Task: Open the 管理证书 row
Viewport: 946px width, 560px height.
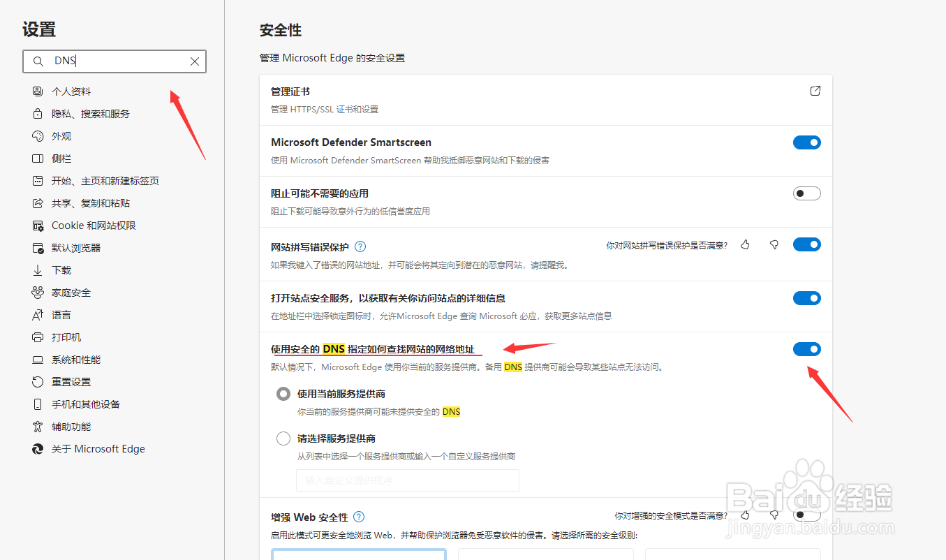Action: [x=546, y=100]
